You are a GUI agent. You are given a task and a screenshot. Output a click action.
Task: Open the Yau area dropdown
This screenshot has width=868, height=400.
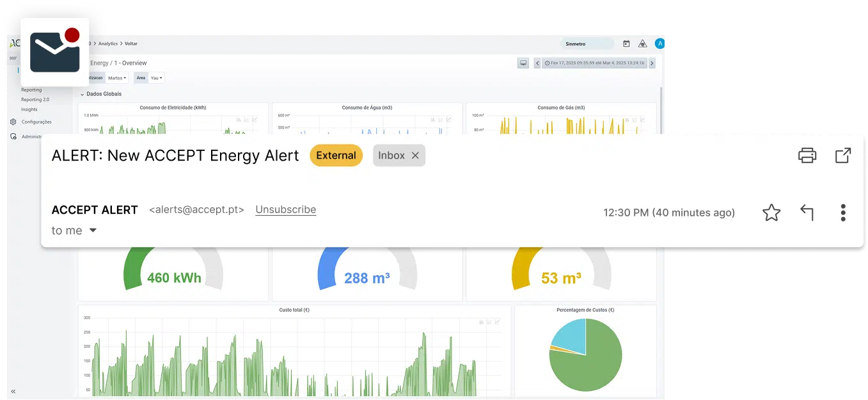pos(156,77)
